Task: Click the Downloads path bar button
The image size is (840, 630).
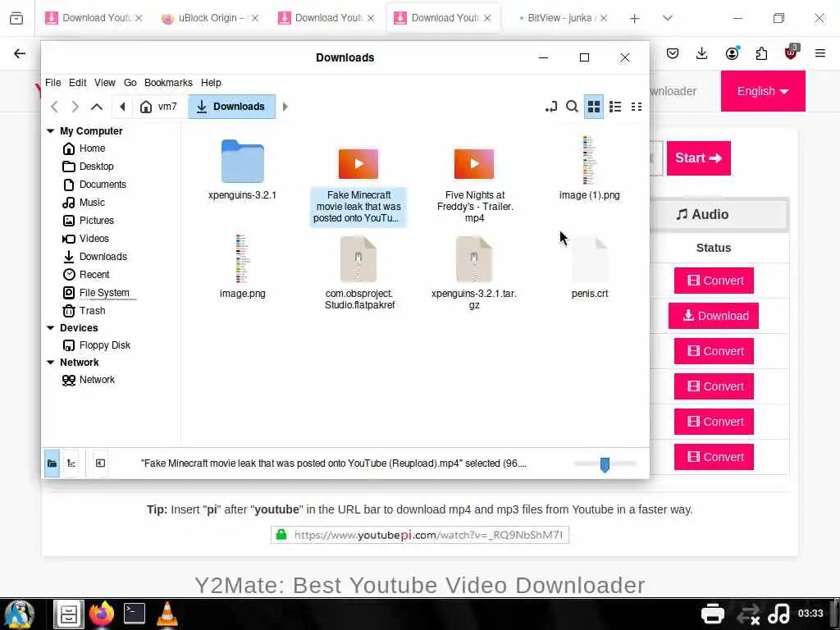Action: click(x=231, y=107)
